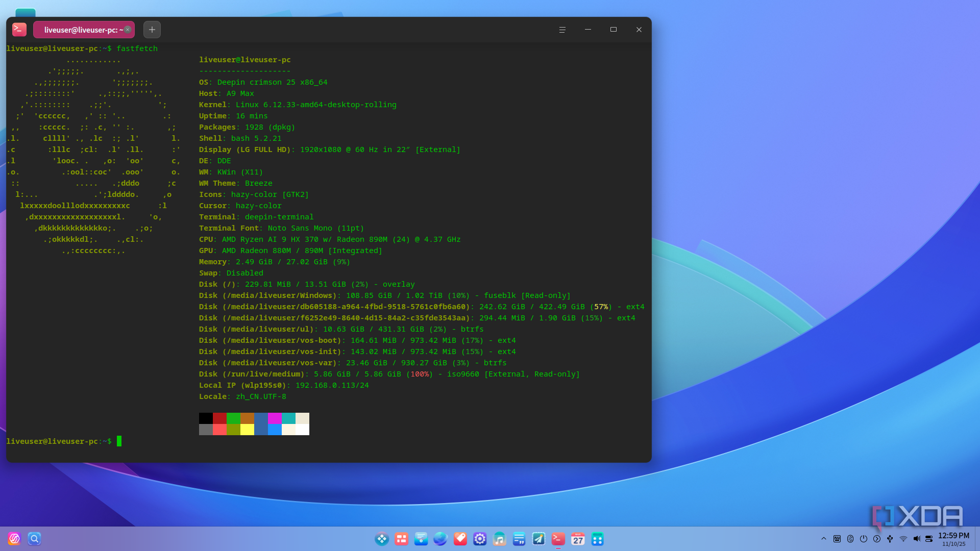The width and height of the screenshot is (980, 551).
Task: Click the magenta color block in palette
Action: coord(275,418)
